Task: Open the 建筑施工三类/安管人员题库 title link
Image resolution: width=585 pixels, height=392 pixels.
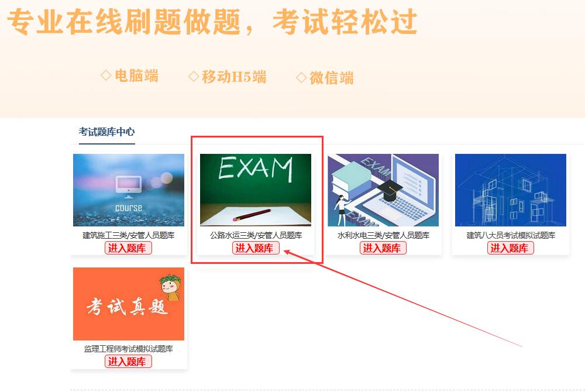Action: pos(128,235)
